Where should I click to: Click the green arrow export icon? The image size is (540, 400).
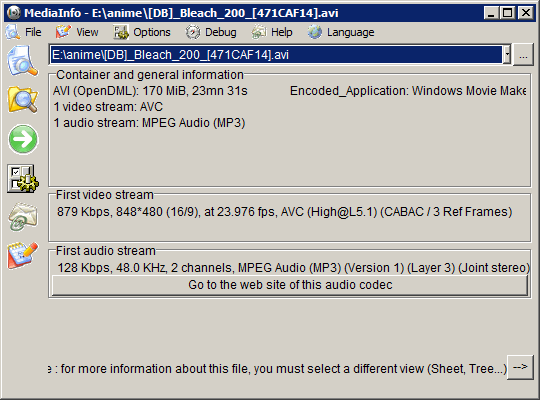23,139
